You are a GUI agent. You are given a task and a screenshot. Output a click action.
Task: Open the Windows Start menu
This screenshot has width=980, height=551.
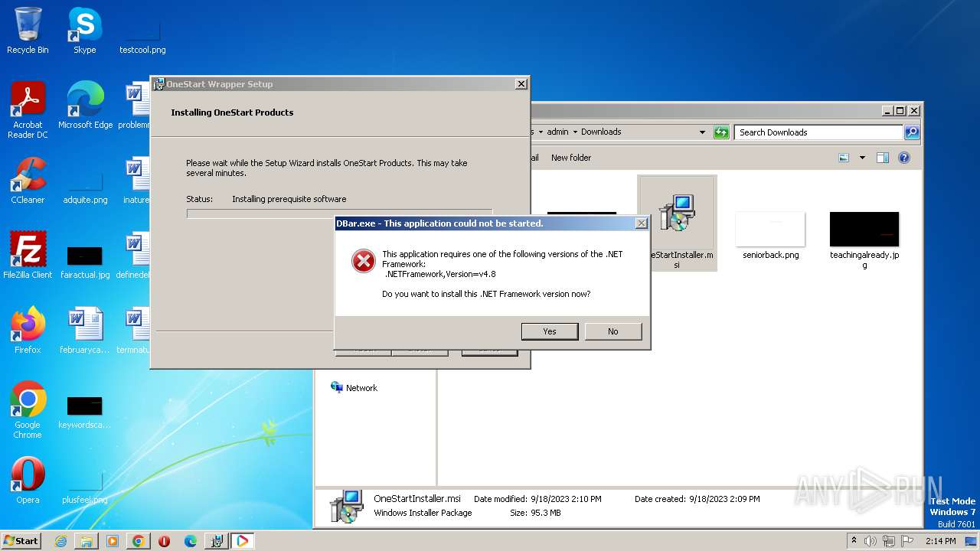pyautogui.click(x=21, y=541)
